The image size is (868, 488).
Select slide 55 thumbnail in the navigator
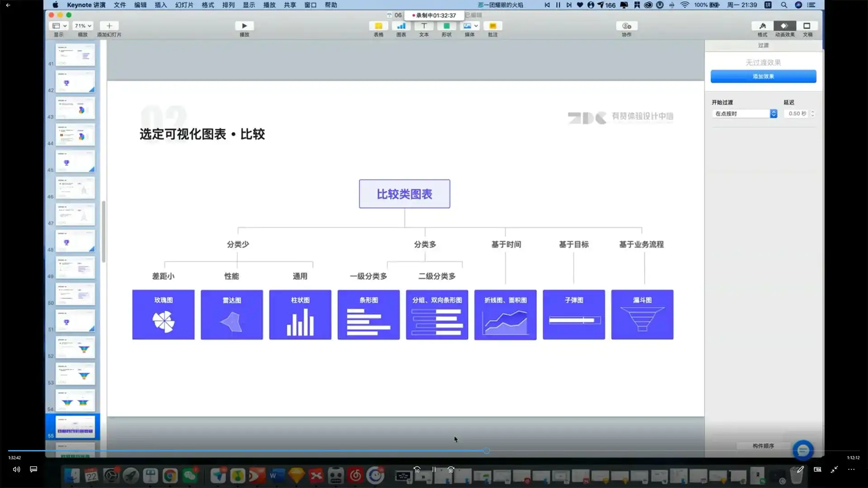pos(75,426)
